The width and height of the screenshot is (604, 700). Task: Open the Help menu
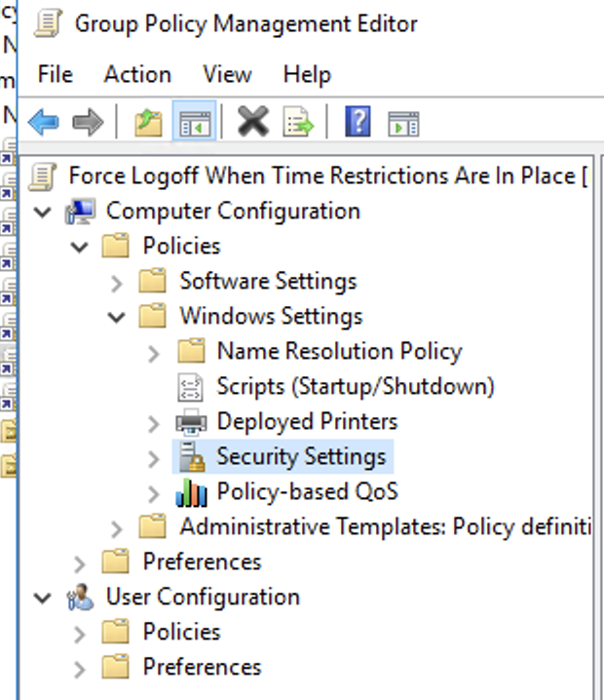tap(307, 75)
